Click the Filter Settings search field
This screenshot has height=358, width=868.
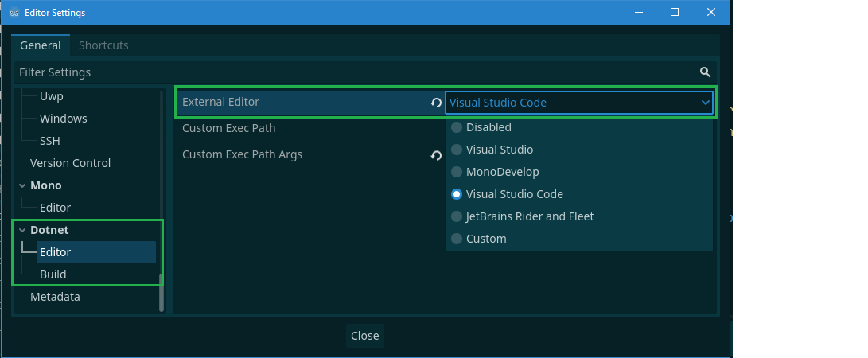(350, 72)
